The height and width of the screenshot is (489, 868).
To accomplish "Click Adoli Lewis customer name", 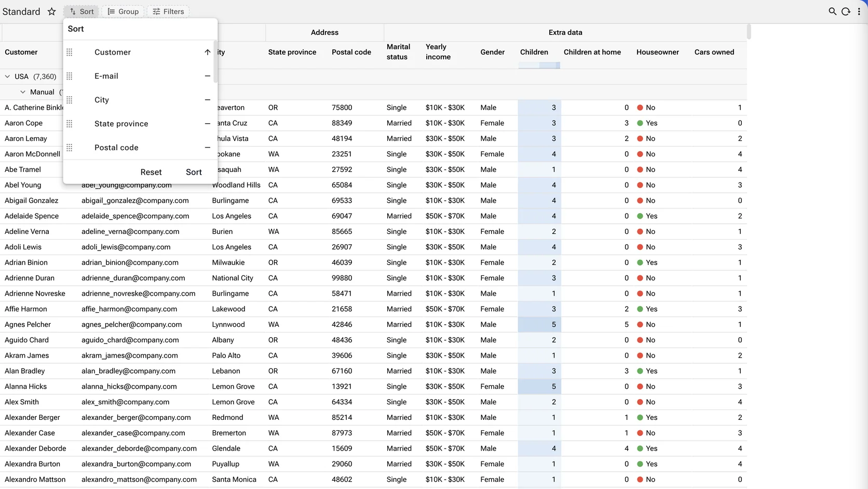I will [x=23, y=247].
